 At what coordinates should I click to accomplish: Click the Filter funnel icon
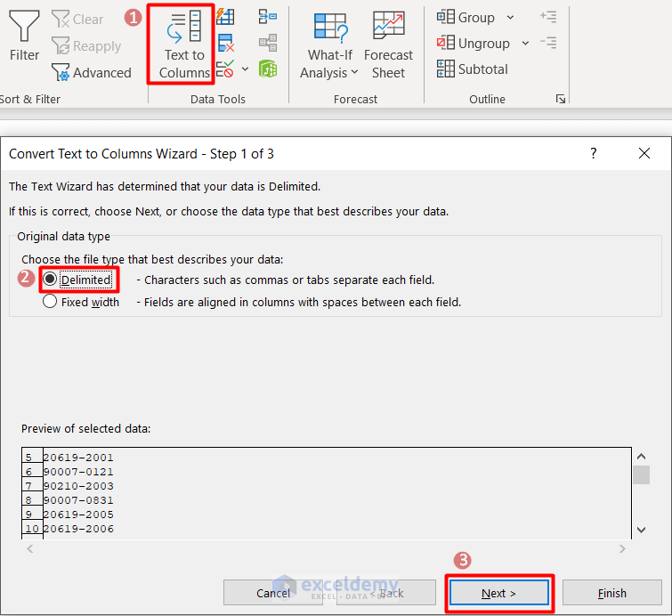(24, 26)
